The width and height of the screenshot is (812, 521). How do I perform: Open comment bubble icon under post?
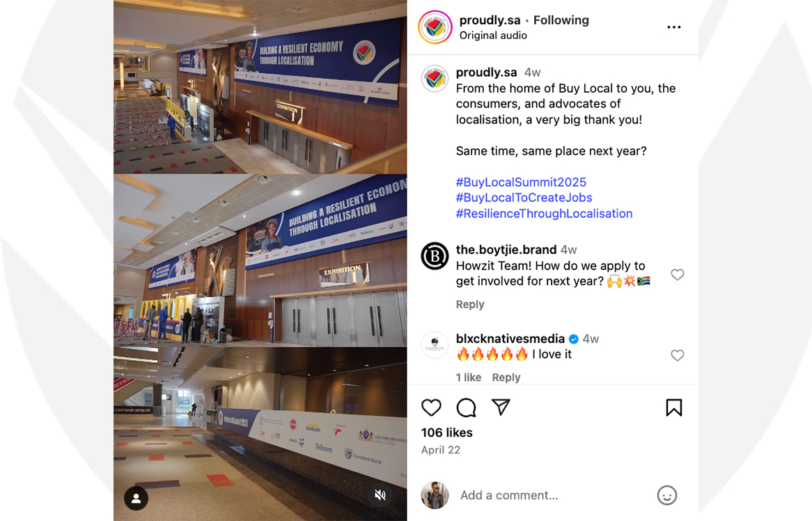point(466,407)
